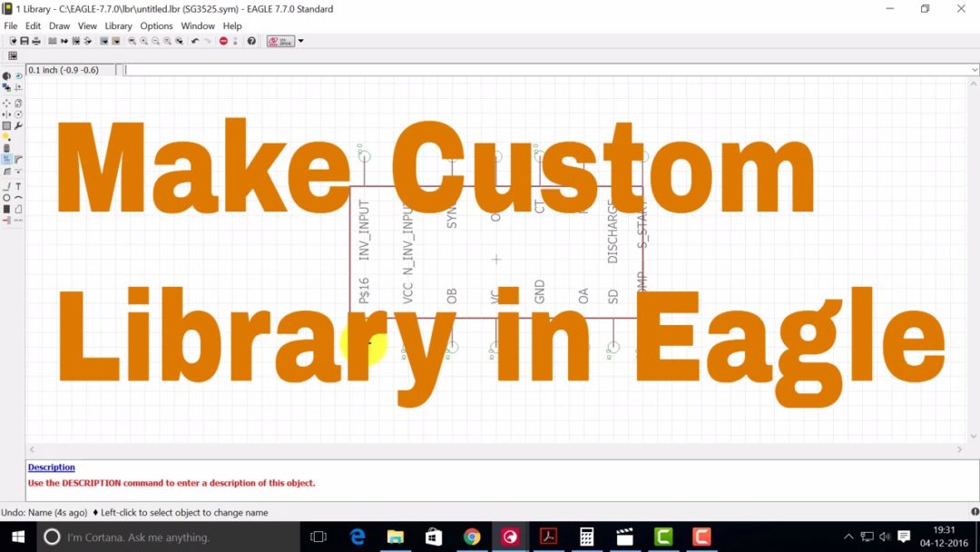Select the Delete trash-can tool
Image resolution: width=980 pixels, height=552 pixels.
pyautogui.click(x=6, y=147)
